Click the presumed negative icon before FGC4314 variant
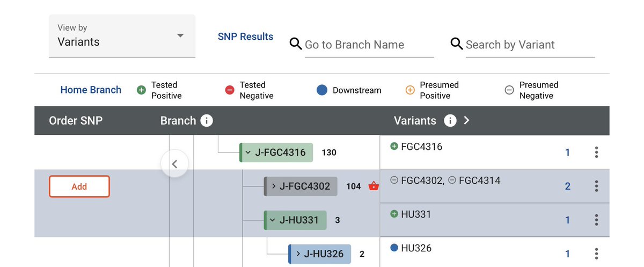This screenshot has height=267, width=644. [452, 180]
